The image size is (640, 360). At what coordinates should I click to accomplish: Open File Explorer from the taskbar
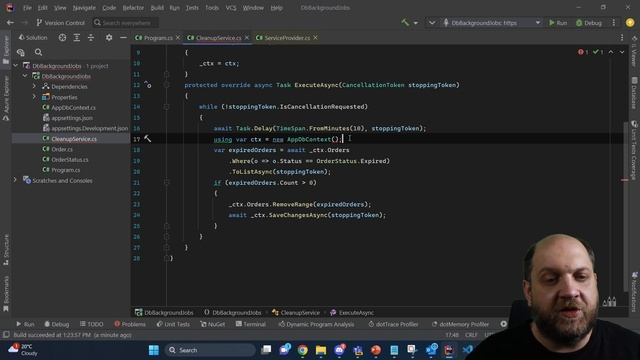point(321,350)
